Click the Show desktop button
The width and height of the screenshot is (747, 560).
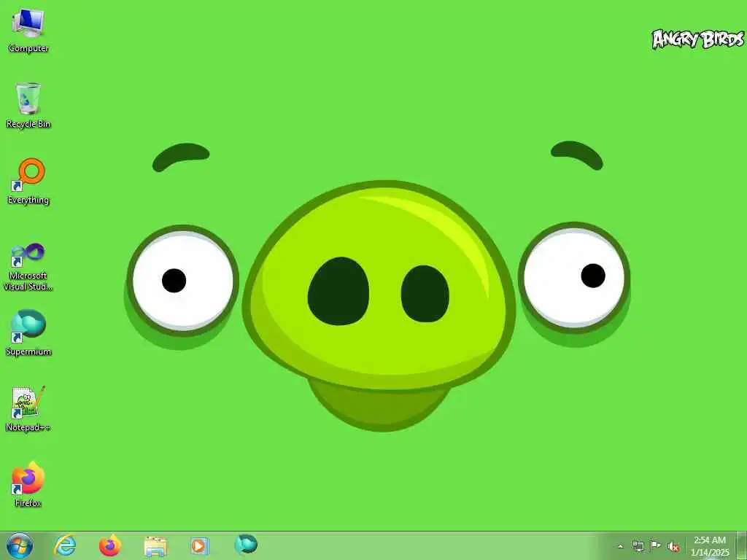click(742, 546)
